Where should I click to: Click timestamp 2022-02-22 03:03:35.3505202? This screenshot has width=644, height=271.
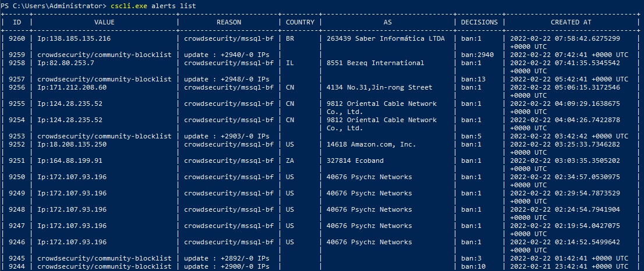coord(565,161)
